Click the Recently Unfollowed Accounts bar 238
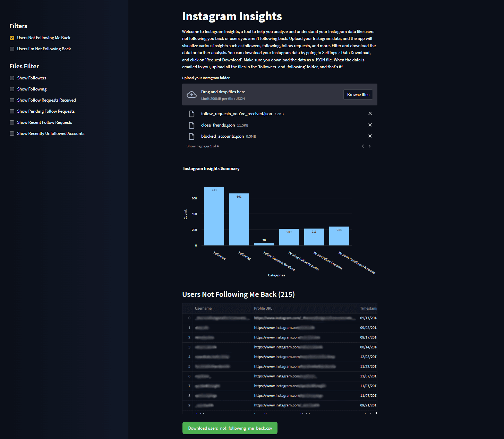The width and height of the screenshot is (504, 439). tap(339, 236)
